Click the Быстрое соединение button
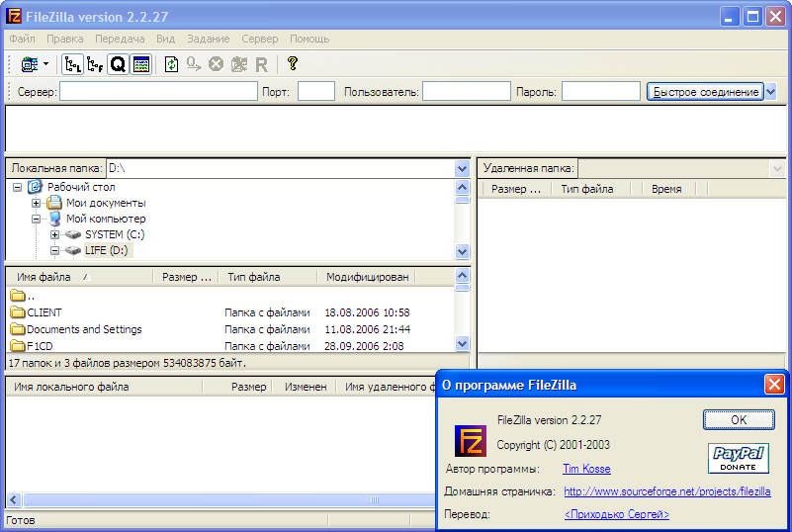This screenshot has height=532, width=792. pos(706,91)
